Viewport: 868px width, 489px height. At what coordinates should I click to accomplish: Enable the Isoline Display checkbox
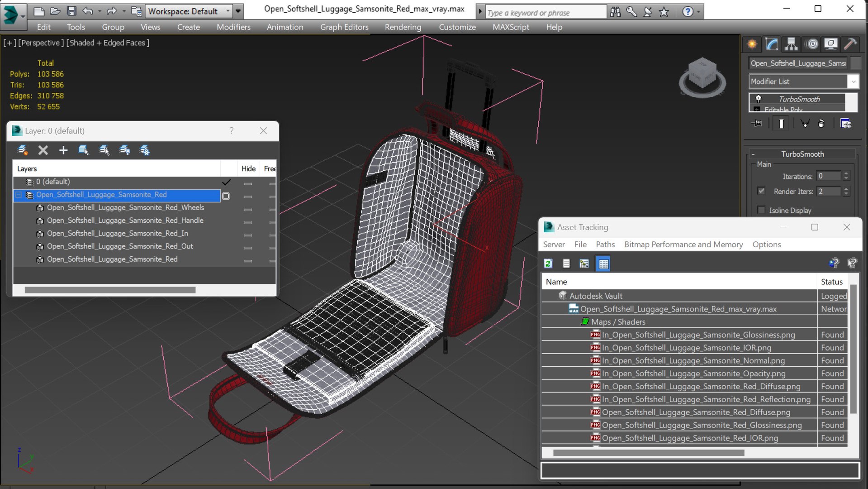click(x=762, y=210)
